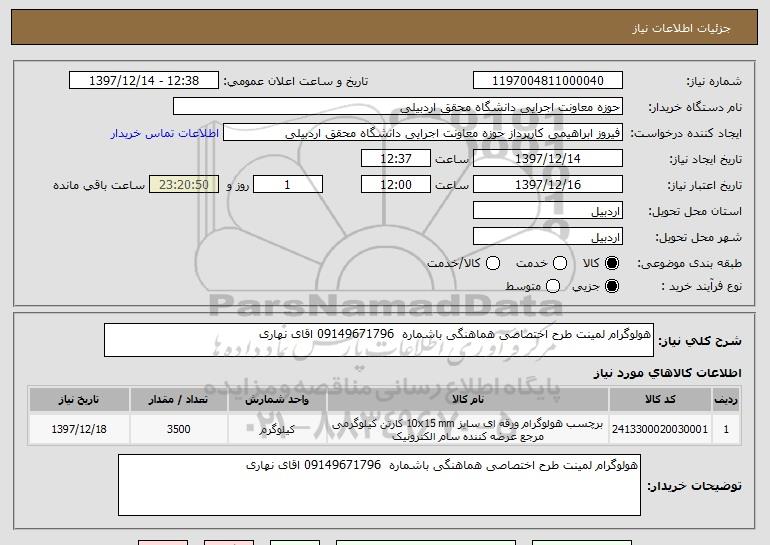Image resolution: width=770 pixels, height=545 pixels.
Task: Click the general need description text box
Action: [379, 340]
